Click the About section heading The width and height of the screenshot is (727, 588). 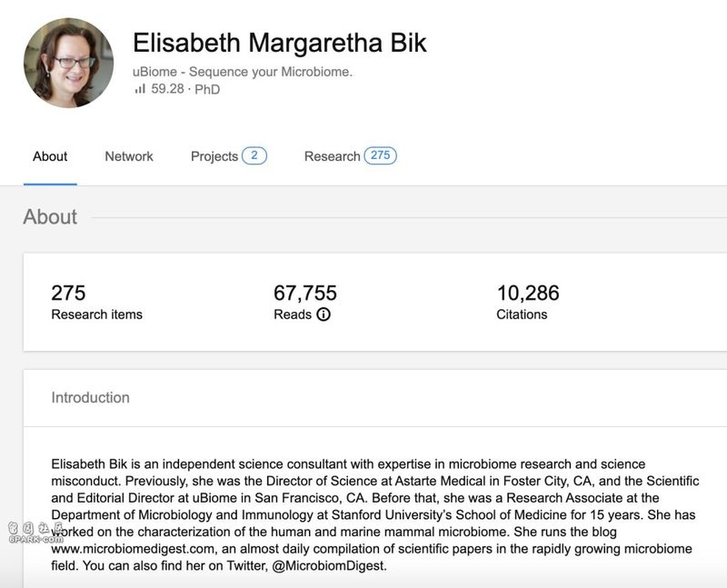click(50, 216)
